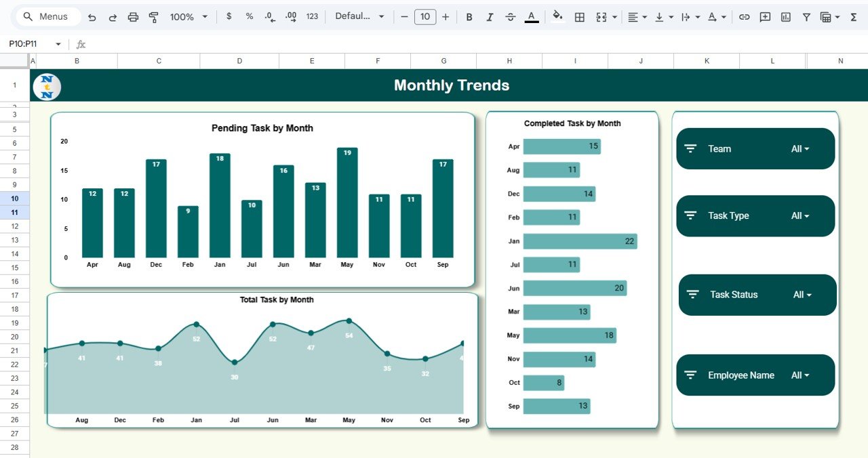Viewport: 868px width, 458px height.
Task: Open the functions (Σ) tool
Action: click(x=854, y=16)
